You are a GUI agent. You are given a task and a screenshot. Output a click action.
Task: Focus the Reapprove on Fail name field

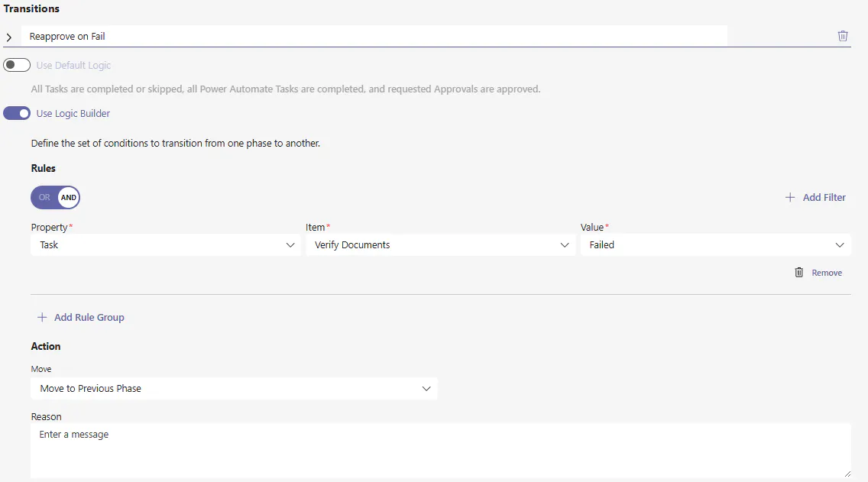coord(374,36)
